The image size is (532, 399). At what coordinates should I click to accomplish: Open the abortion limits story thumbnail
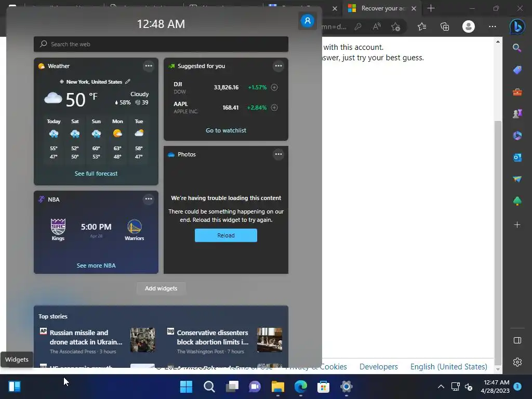[x=270, y=340]
